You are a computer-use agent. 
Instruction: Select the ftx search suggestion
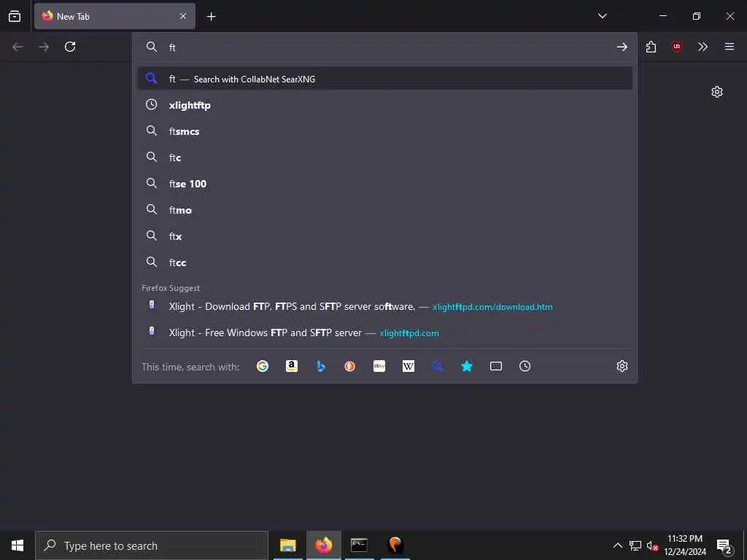(385, 236)
